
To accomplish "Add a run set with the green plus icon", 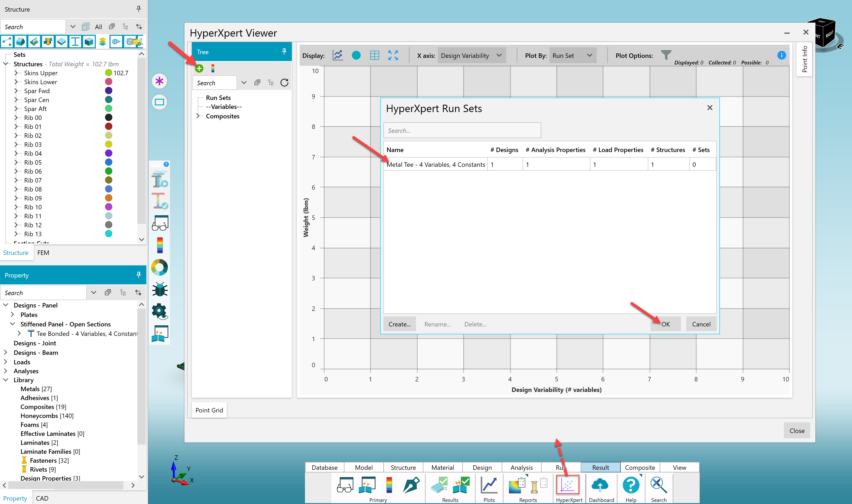I will pos(199,68).
